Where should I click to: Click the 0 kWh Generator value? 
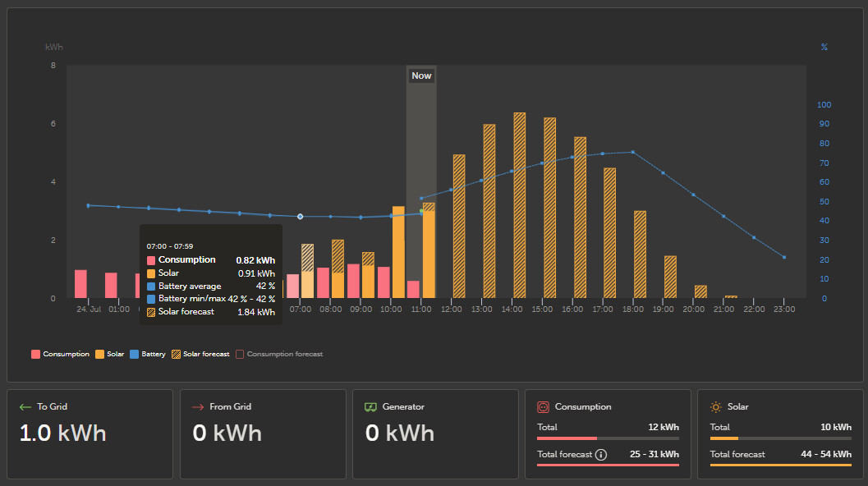click(399, 433)
